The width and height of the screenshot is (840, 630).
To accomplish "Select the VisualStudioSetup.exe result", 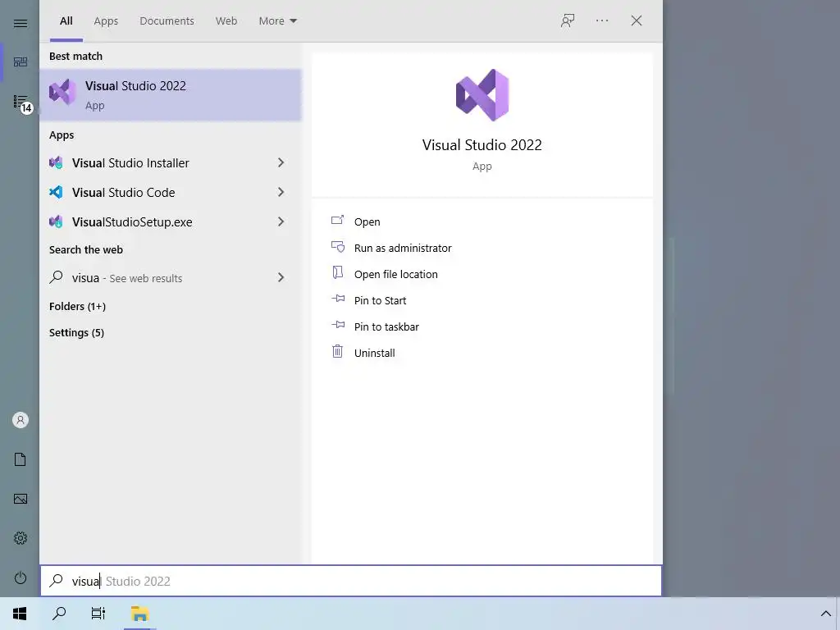I will click(171, 221).
